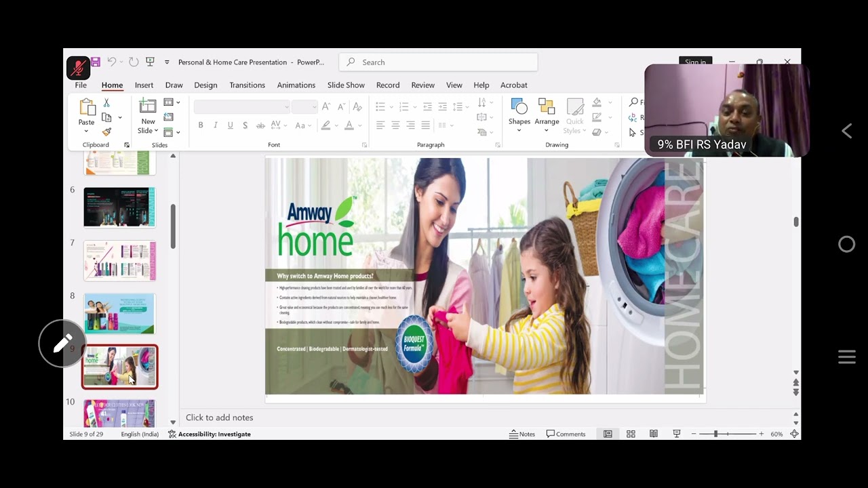Select slide 8 thumbnail

pyautogui.click(x=119, y=314)
